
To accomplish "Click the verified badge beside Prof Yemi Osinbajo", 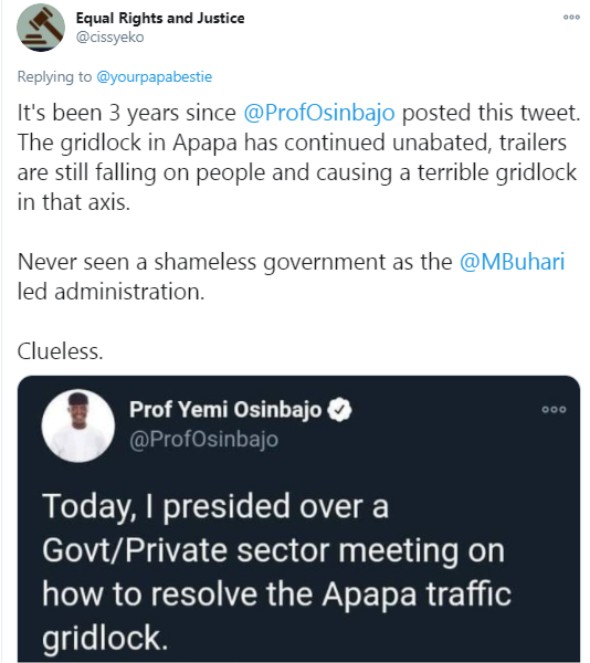I will click(340, 410).
